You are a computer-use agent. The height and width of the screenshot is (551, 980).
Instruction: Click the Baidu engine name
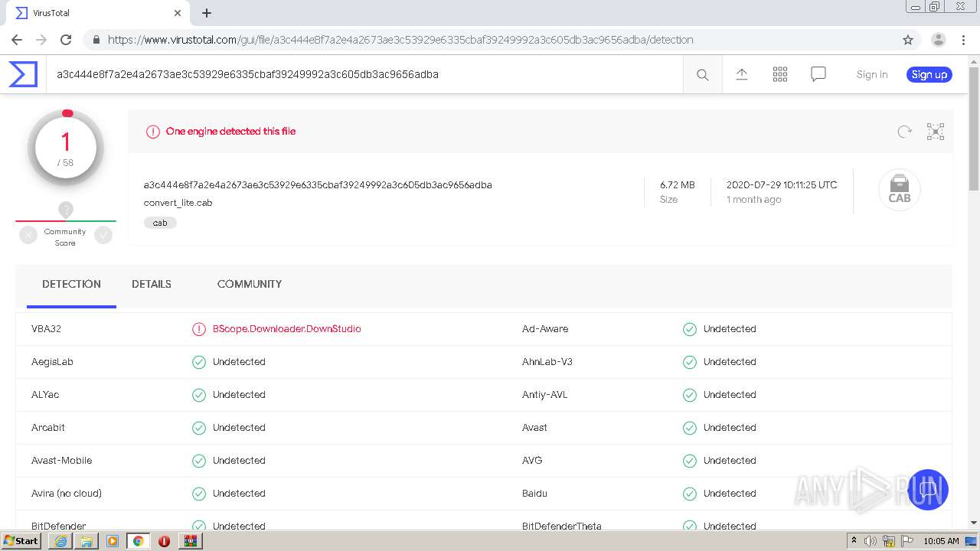[534, 494]
